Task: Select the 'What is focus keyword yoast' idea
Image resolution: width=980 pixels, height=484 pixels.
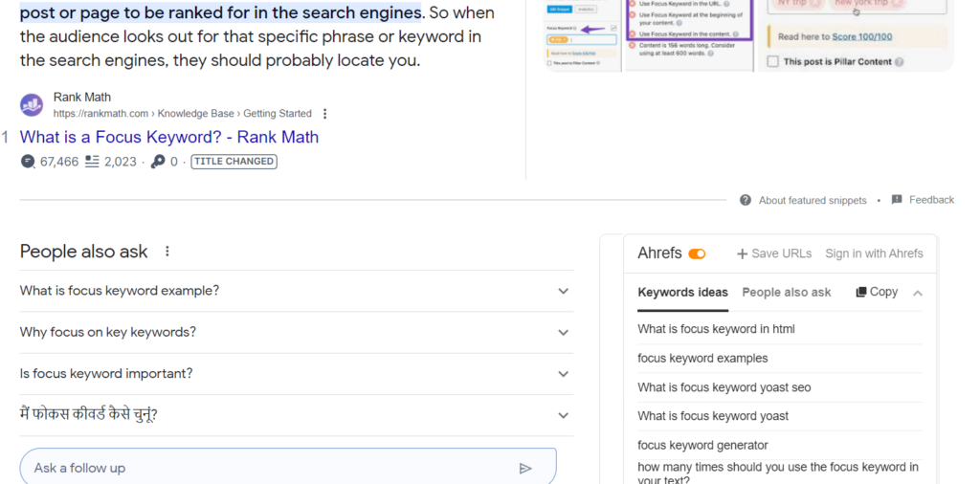Action: 713,416
